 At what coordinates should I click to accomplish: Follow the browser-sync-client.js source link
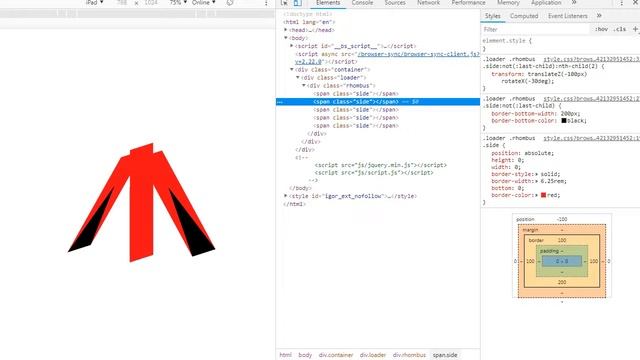pyautogui.click(x=419, y=54)
